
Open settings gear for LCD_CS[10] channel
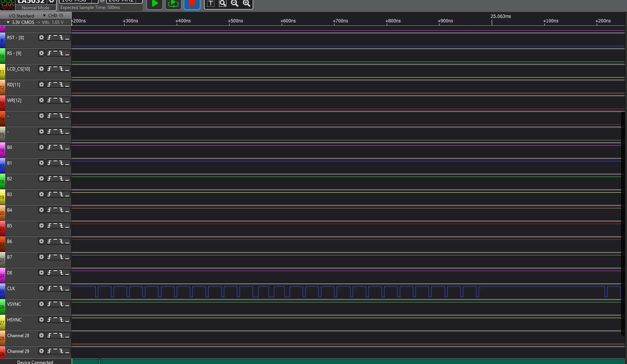(41, 69)
